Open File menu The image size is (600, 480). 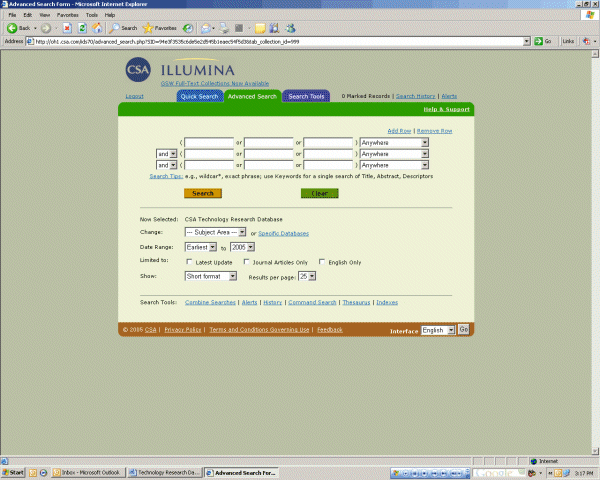(x=12, y=15)
